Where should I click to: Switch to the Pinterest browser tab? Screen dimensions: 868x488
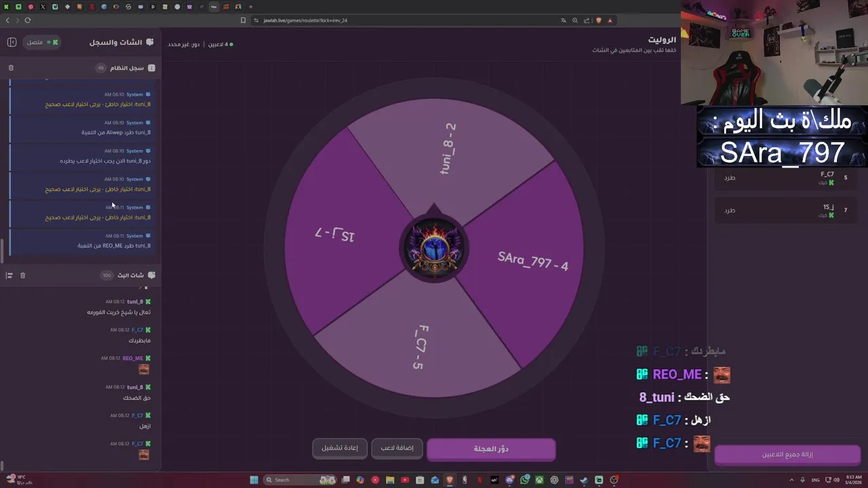[31, 7]
